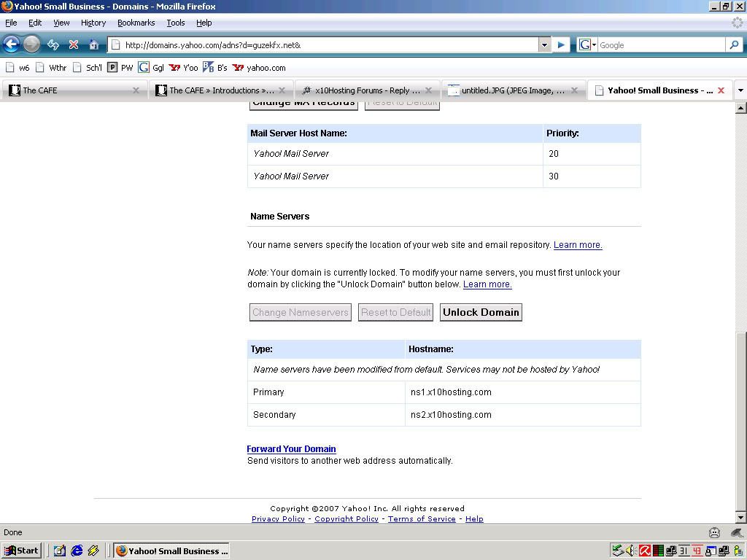Reload the page with the Reload icon
Image resolution: width=747 pixels, height=560 pixels.
point(53,44)
